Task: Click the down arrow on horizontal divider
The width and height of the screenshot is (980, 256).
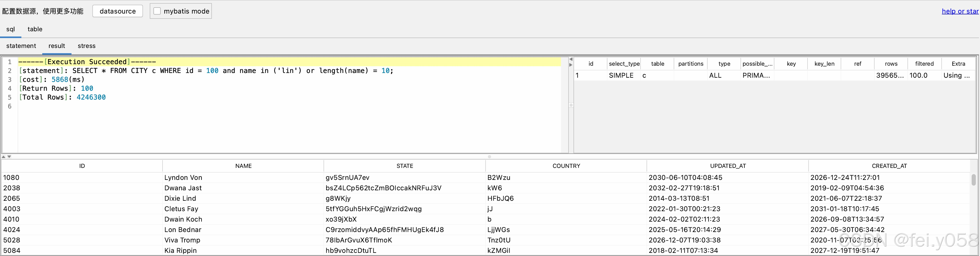Action: coord(9,157)
